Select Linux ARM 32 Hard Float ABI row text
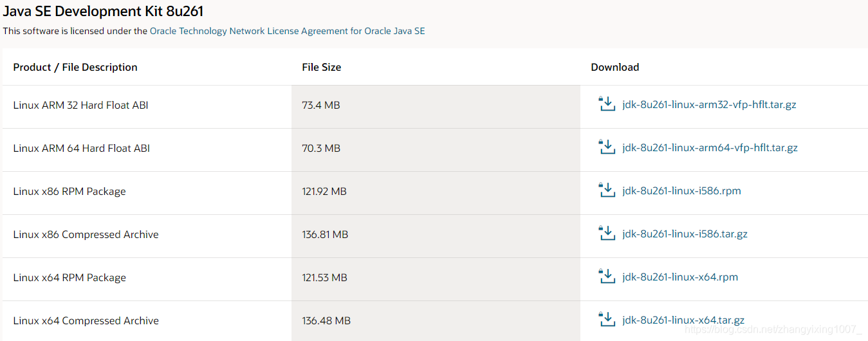The height and width of the screenshot is (341, 868). 80,105
